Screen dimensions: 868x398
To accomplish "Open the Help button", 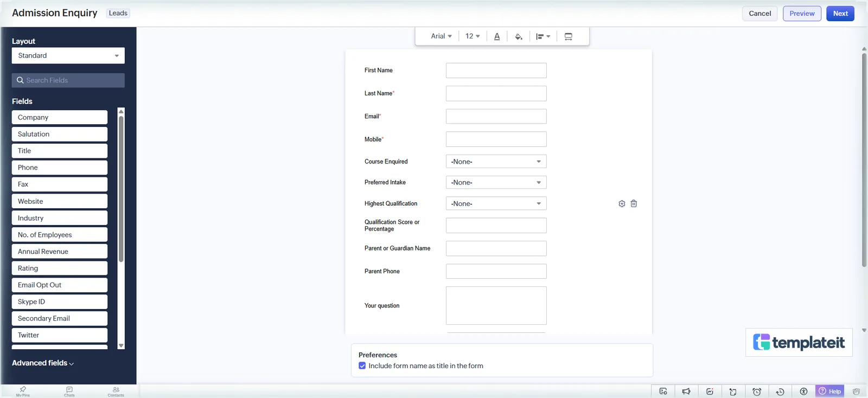I will (x=830, y=391).
